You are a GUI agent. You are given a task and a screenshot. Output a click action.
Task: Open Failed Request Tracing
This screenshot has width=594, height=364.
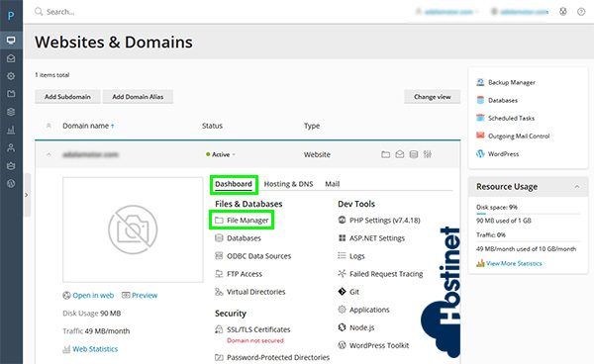pyautogui.click(x=380, y=274)
